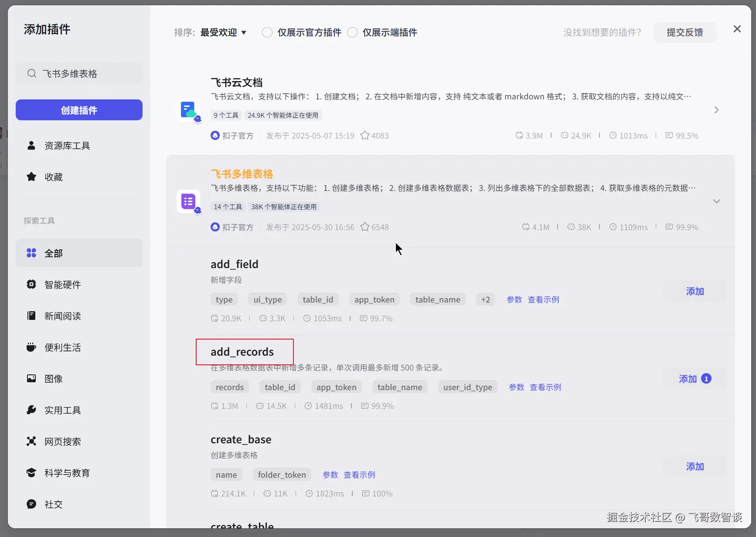The image size is (756, 537).
Task: Click the user_id_type parameter tag
Action: 468,387
